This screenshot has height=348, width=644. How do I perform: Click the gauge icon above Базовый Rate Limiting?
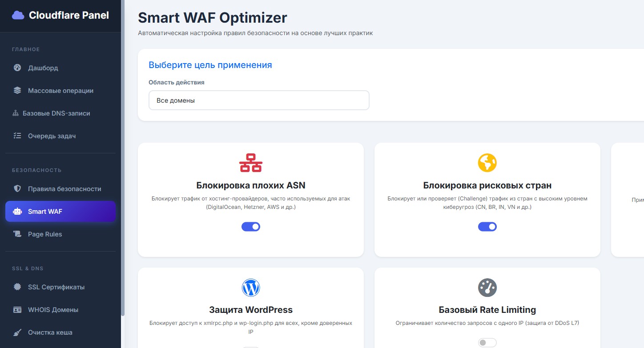[487, 288]
